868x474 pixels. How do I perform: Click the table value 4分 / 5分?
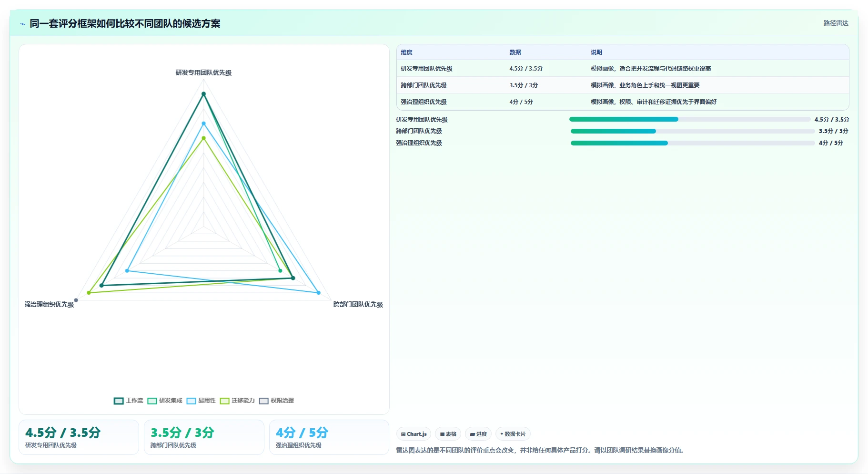click(x=521, y=102)
